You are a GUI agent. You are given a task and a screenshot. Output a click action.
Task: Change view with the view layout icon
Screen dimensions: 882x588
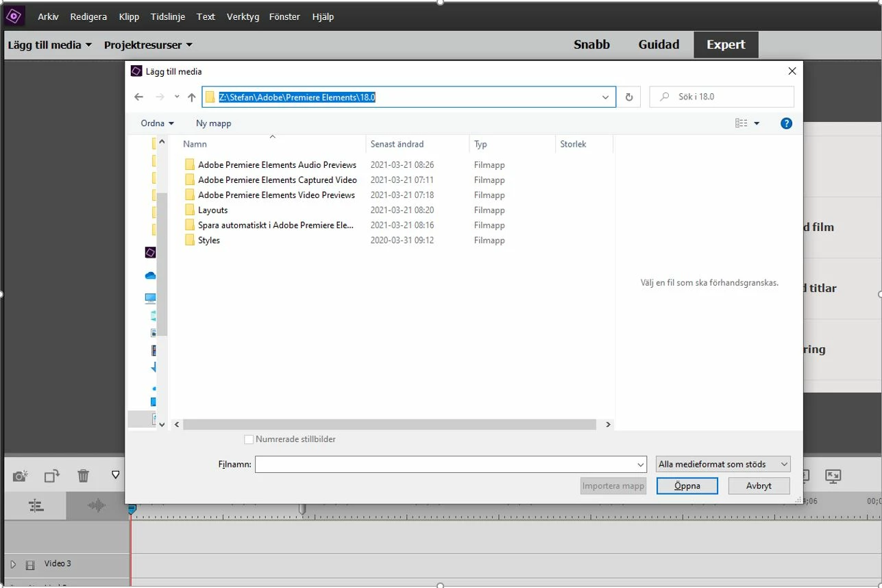741,123
